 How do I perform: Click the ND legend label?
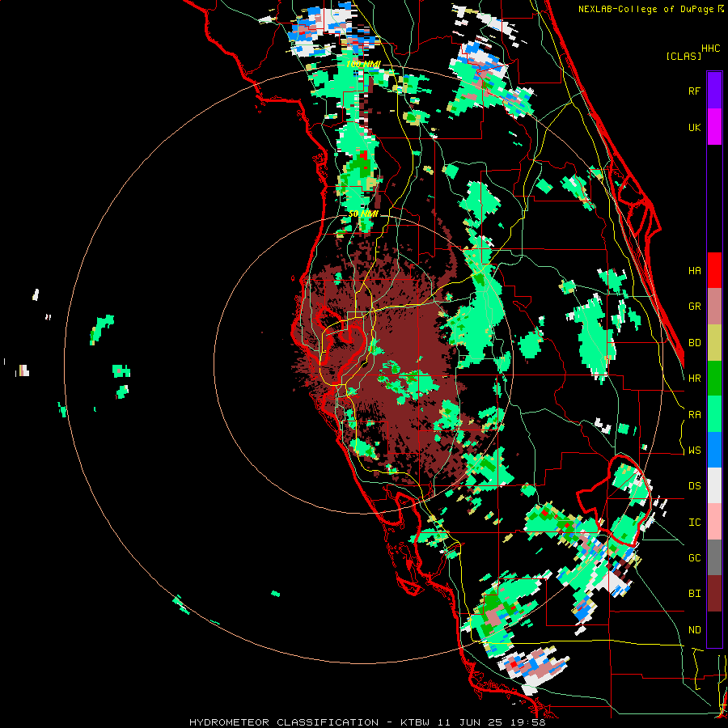pos(694,630)
